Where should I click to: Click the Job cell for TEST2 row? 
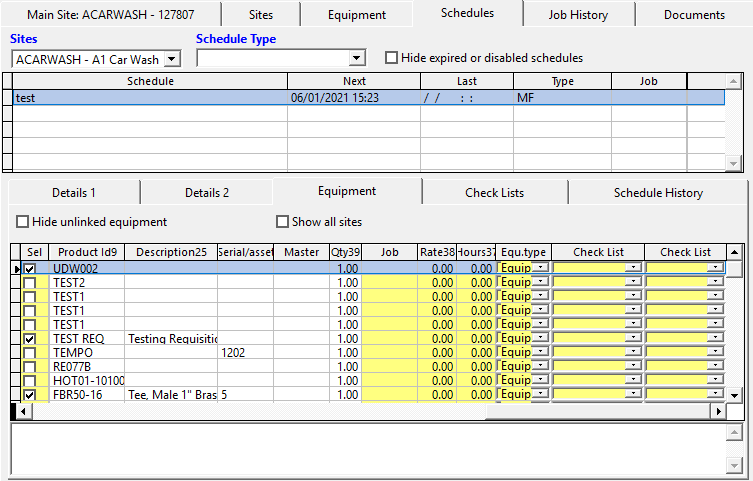[x=388, y=283]
